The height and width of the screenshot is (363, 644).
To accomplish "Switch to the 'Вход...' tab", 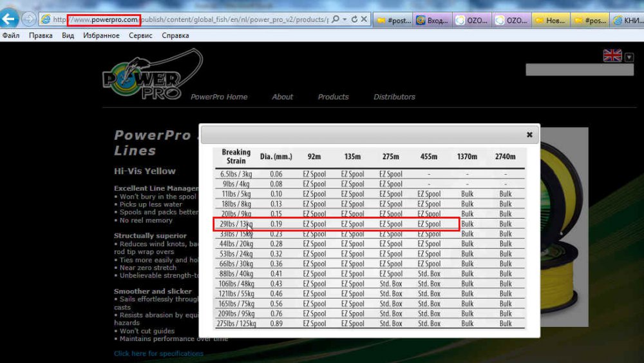I will click(432, 20).
